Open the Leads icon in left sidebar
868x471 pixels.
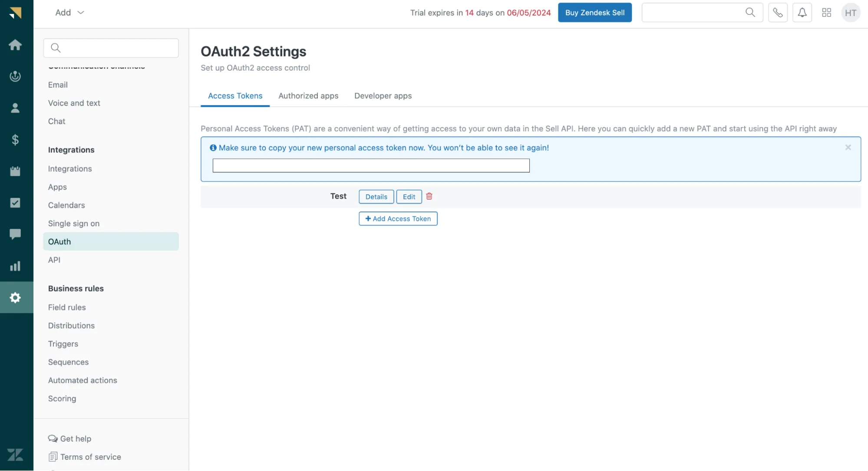15,76
